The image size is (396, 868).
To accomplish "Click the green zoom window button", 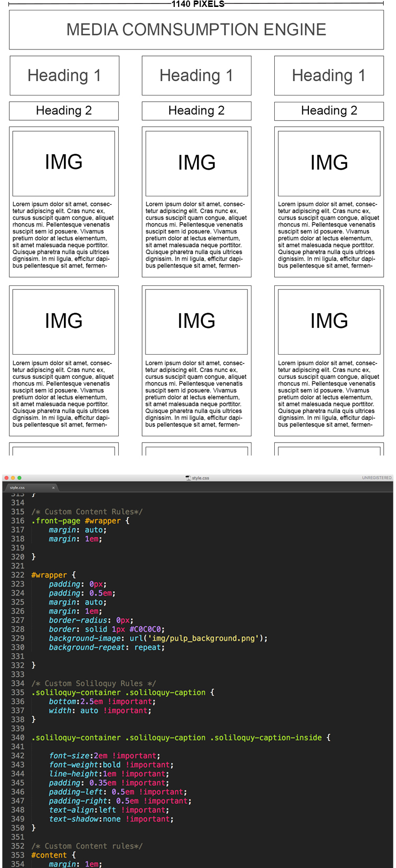I will [x=19, y=478].
